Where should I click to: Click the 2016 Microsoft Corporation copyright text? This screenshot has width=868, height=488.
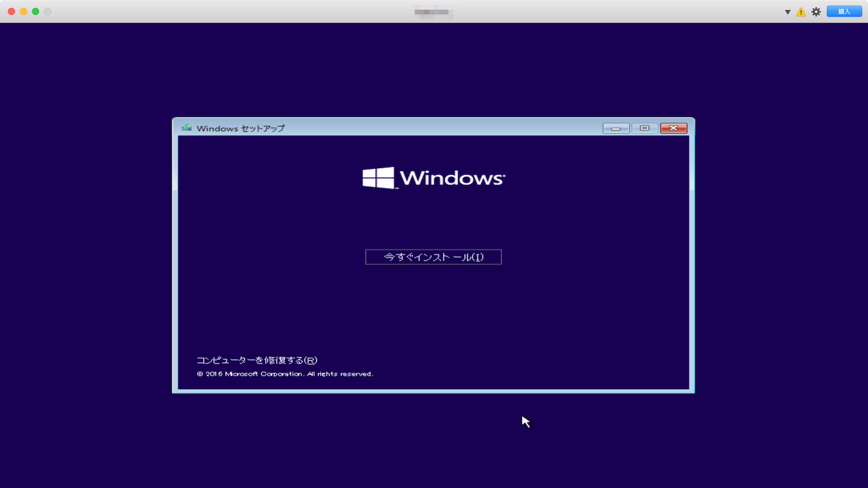pos(285,374)
